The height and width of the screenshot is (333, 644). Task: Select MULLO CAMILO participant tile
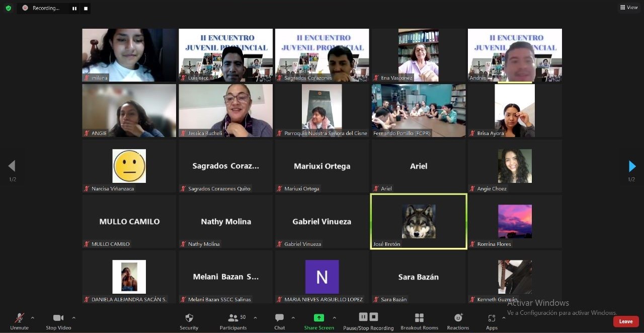[x=129, y=221]
